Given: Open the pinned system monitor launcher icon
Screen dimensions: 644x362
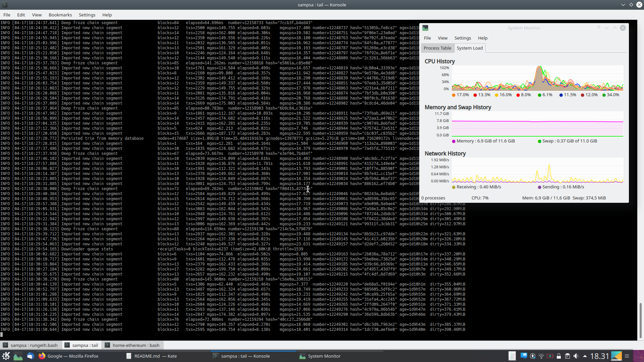Looking at the screenshot, I should tap(18, 356).
